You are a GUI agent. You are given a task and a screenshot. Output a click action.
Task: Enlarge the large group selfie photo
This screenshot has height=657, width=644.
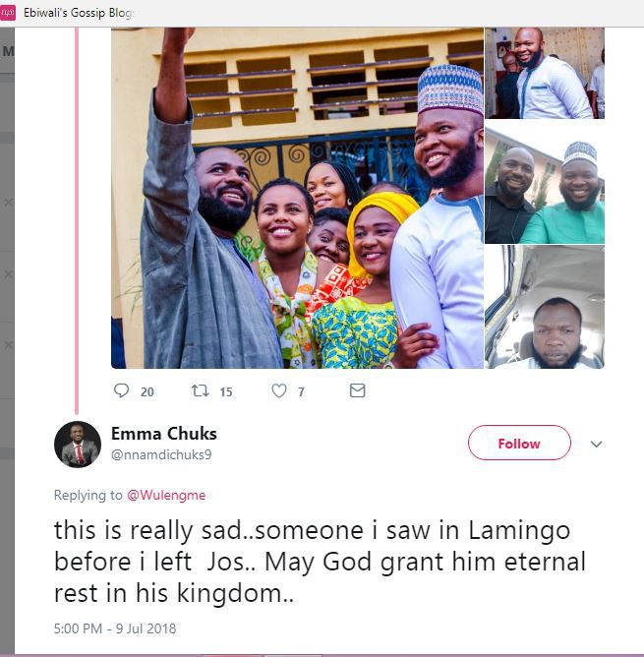(x=297, y=198)
